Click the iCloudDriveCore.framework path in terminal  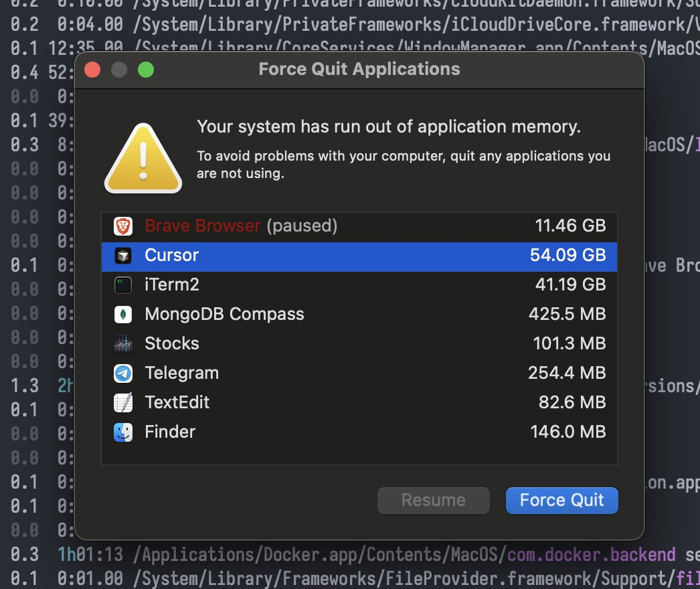click(x=415, y=25)
